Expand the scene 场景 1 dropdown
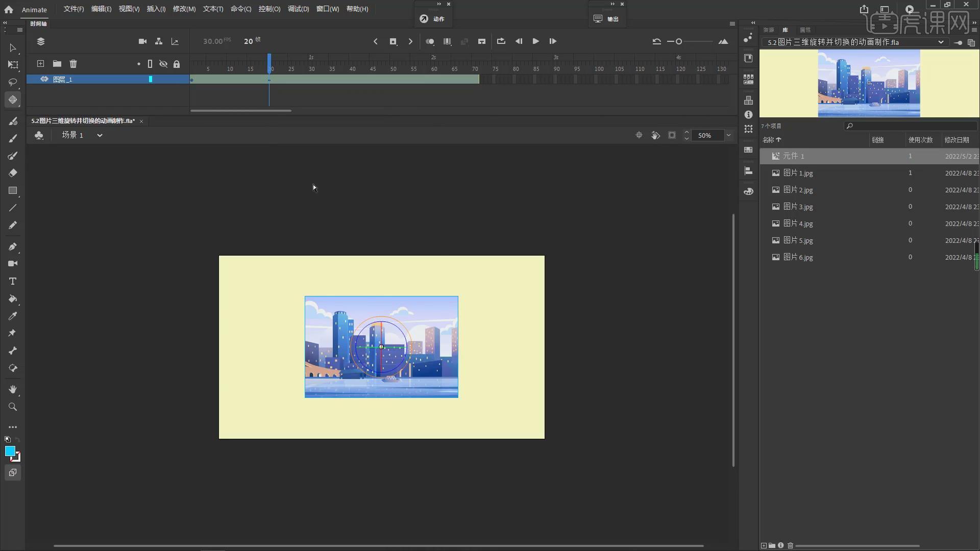 (100, 135)
